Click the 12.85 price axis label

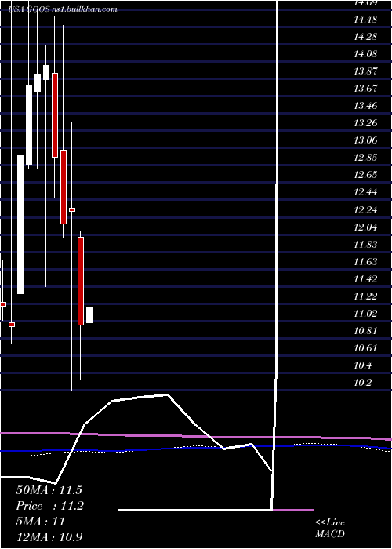point(365,158)
